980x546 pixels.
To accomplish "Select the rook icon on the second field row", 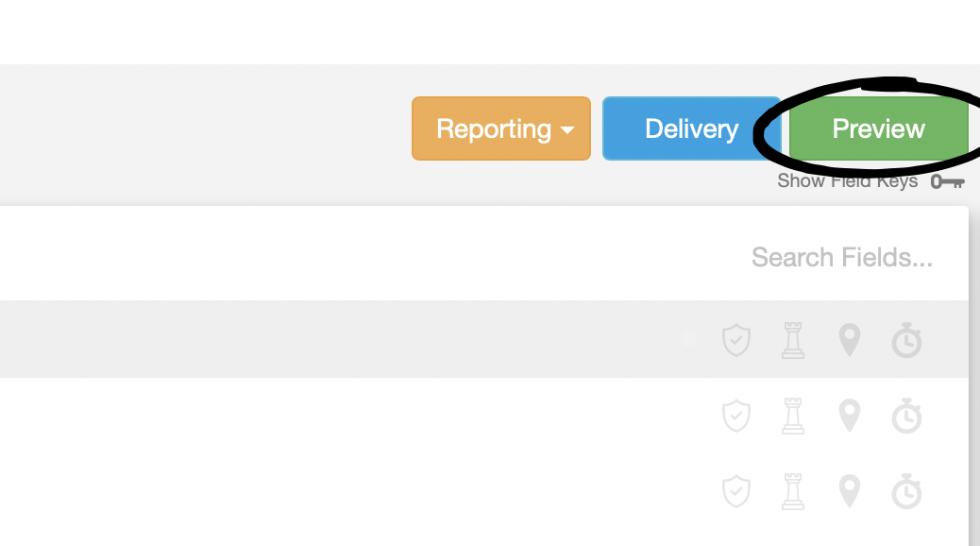I will click(x=793, y=416).
